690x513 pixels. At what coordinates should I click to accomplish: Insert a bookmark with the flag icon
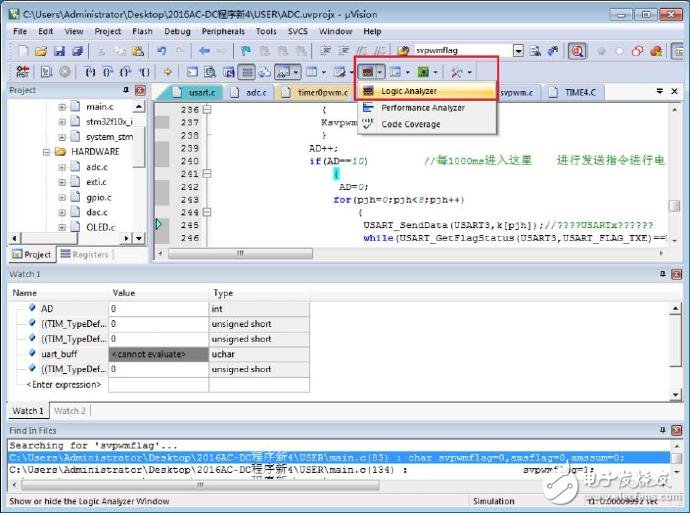coord(246,51)
